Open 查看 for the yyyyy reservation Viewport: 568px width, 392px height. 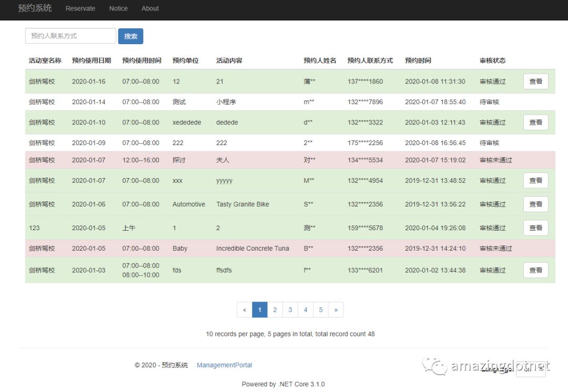(x=536, y=180)
